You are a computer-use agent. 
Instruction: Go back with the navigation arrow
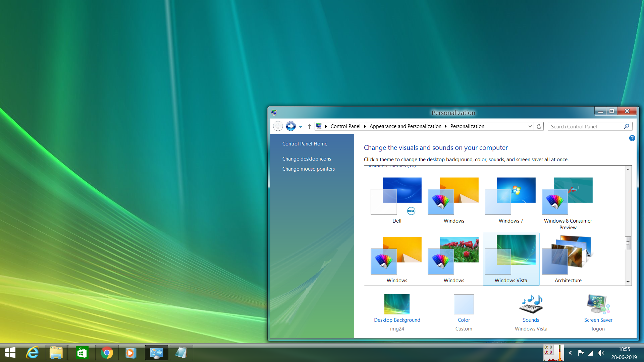(278, 126)
